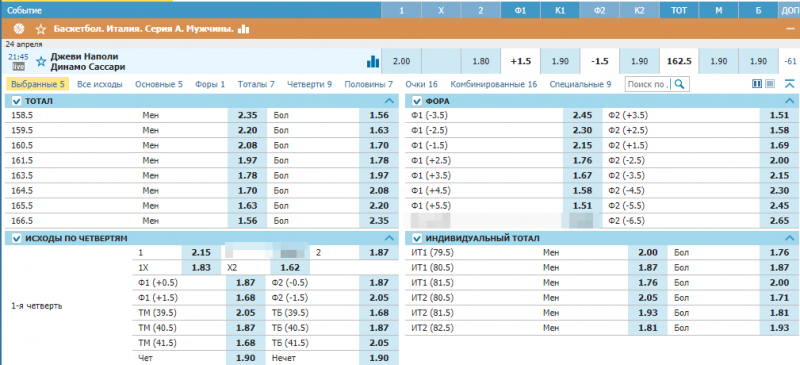Switch to two-column layout view icon

757,84
